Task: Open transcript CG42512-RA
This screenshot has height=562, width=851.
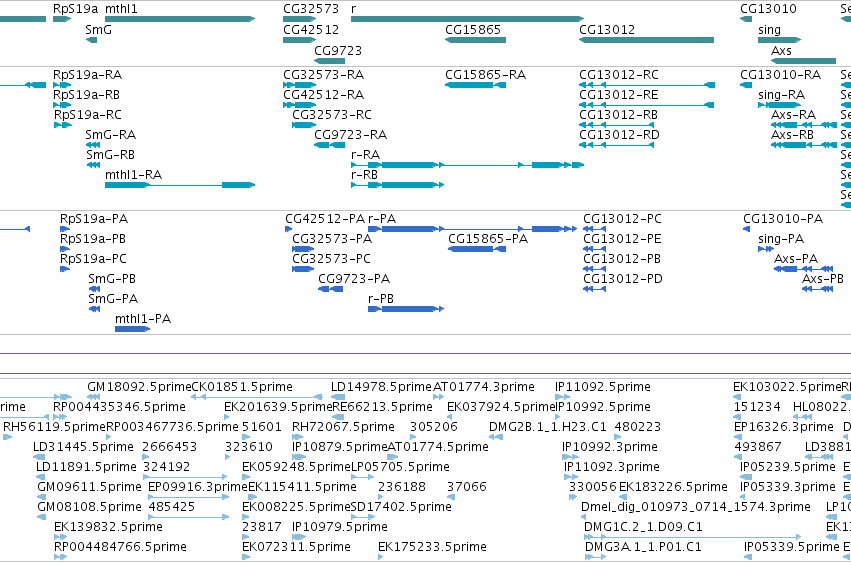Action: pyautogui.click(x=300, y=105)
